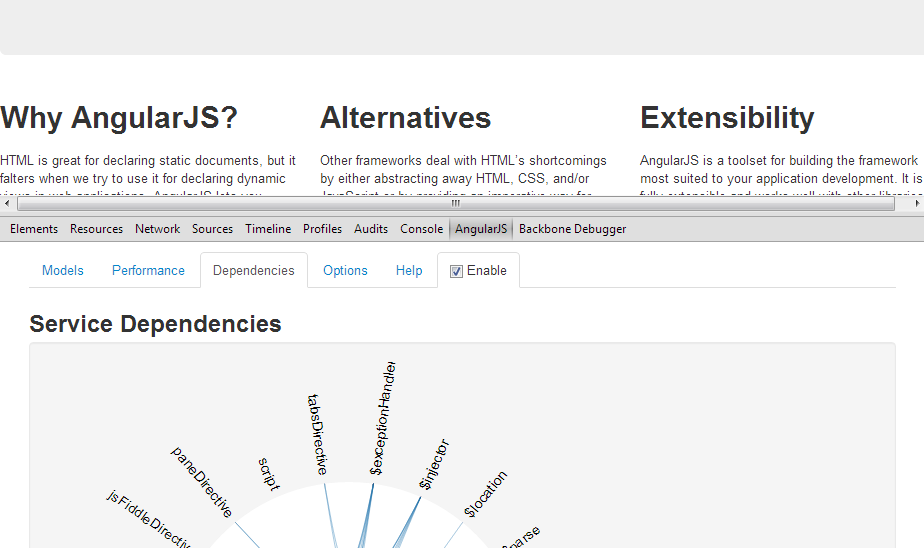The image size is (924, 548).
Task: Click the Why AngularJS? heading
Action: click(119, 118)
